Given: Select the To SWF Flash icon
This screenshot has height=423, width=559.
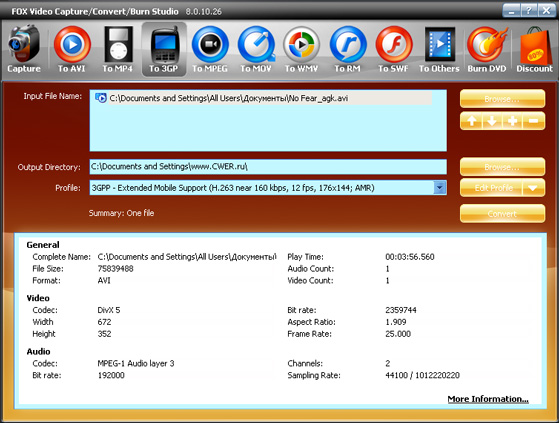Looking at the screenshot, I should pos(393,49).
